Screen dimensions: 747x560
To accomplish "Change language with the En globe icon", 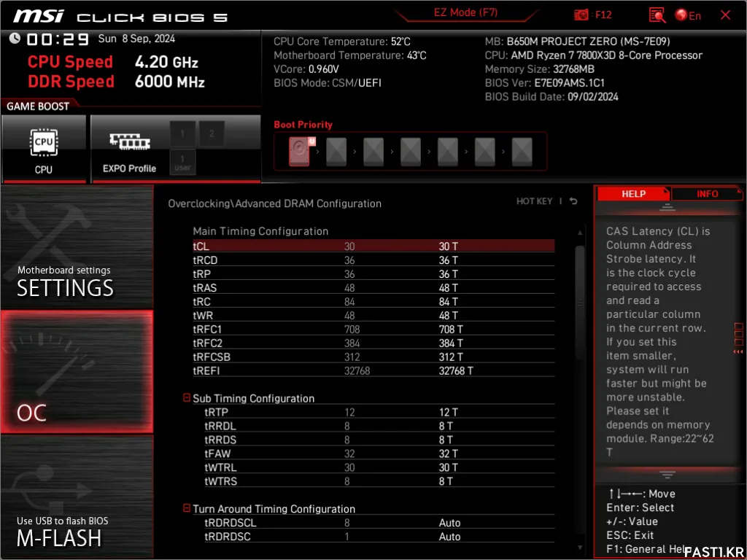I will [x=688, y=15].
